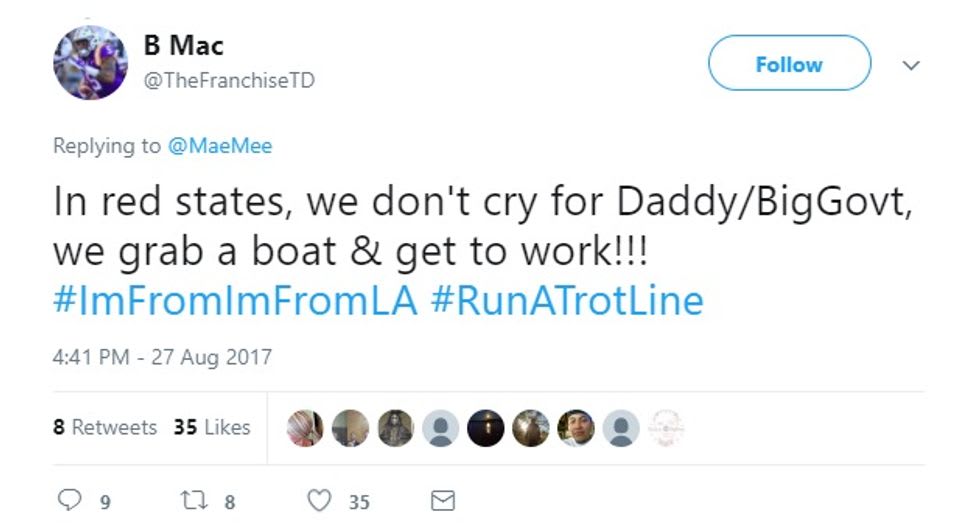Click the B Mac display name
This screenshot has height=530, width=980.
[x=184, y=46]
